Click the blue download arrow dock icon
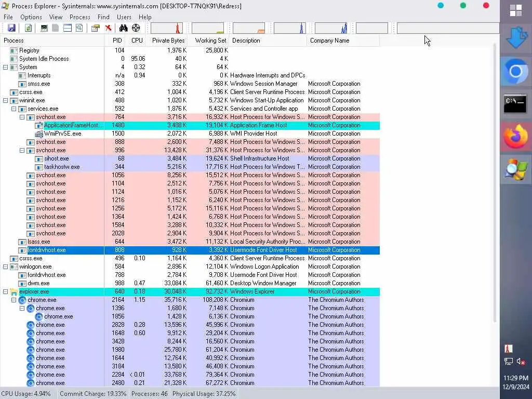Image resolution: width=532 pixels, height=399 pixels. click(517, 38)
